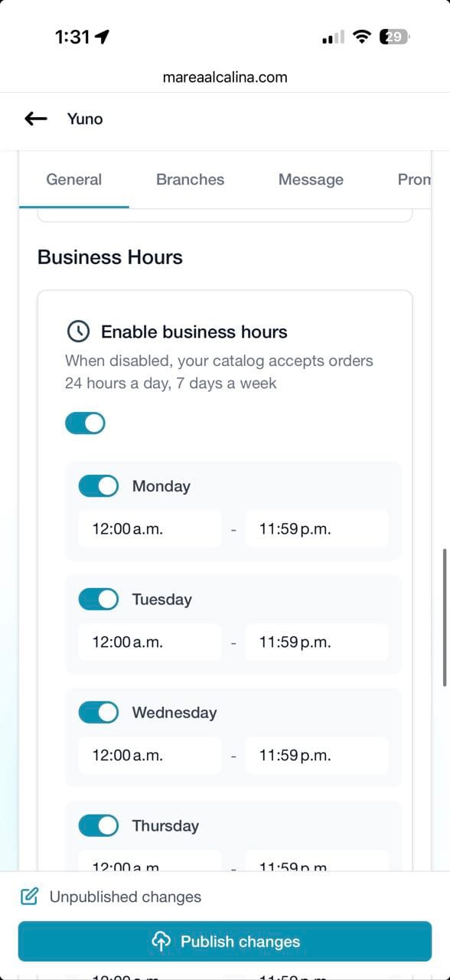
Task: Tap the location arrow beside the clock
Action: coord(103,34)
